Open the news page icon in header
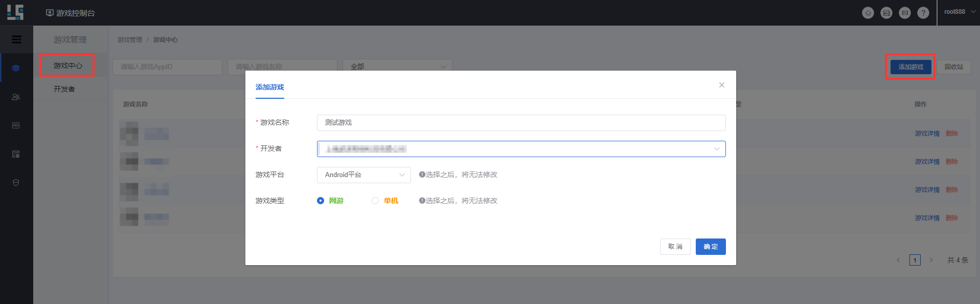This screenshot has width=980, height=304. (x=886, y=13)
